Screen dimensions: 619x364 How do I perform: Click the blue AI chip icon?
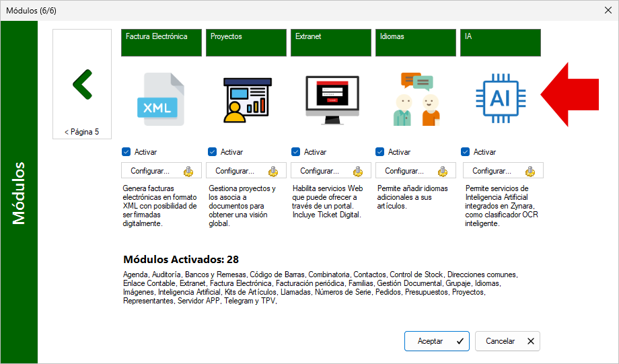click(x=501, y=98)
